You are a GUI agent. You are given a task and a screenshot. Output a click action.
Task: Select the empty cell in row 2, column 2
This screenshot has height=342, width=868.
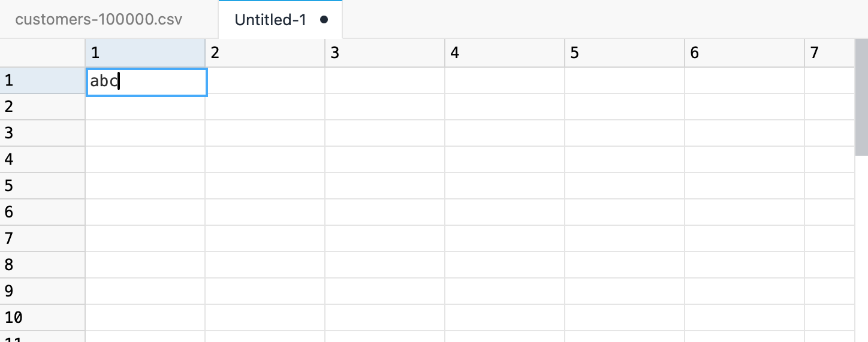point(265,107)
